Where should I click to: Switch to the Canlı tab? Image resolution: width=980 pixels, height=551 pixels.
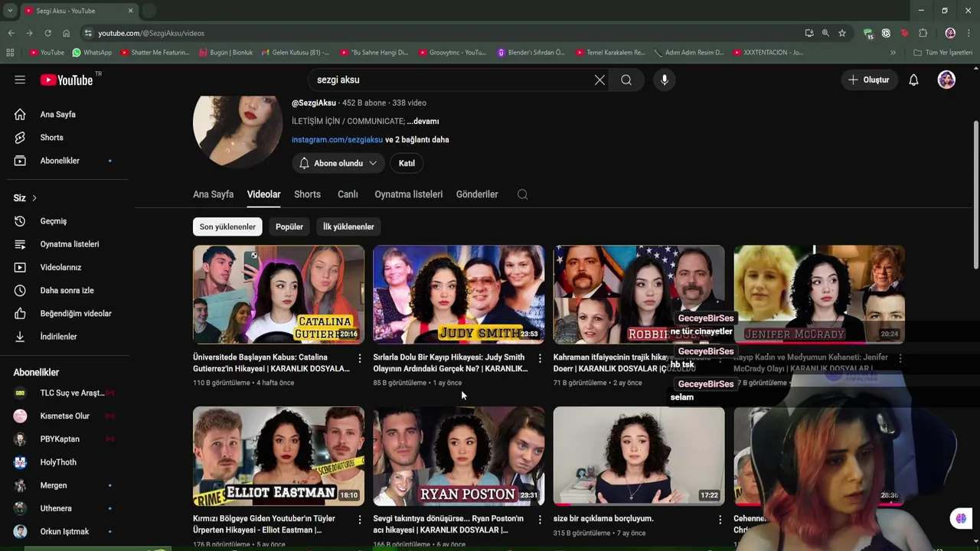[348, 194]
